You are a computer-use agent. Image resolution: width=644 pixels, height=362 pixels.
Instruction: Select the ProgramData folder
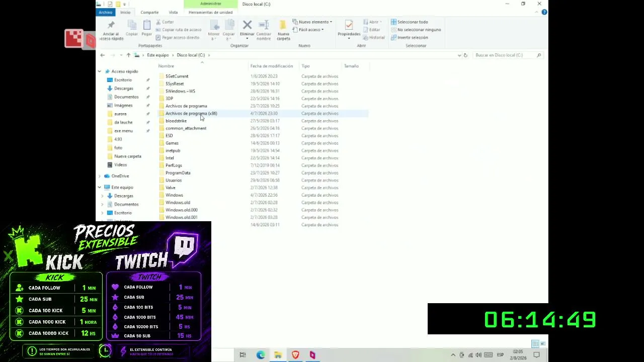(x=178, y=173)
